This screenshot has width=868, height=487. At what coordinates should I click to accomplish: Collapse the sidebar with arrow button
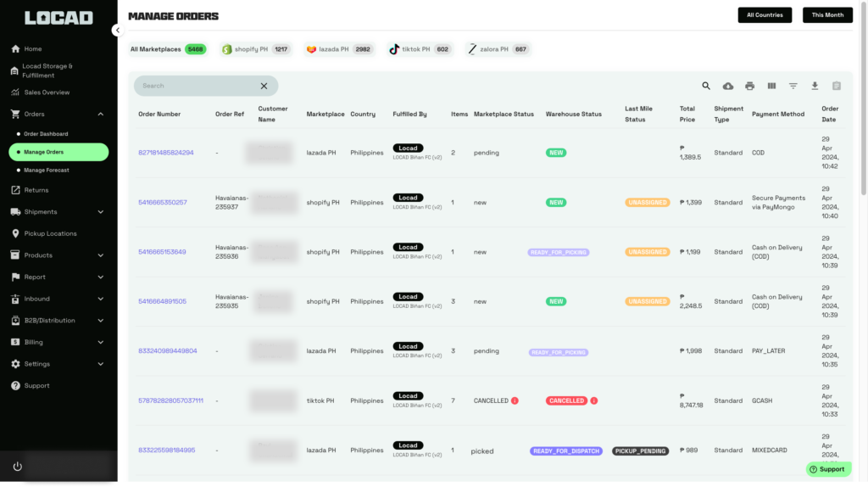click(117, 31)
